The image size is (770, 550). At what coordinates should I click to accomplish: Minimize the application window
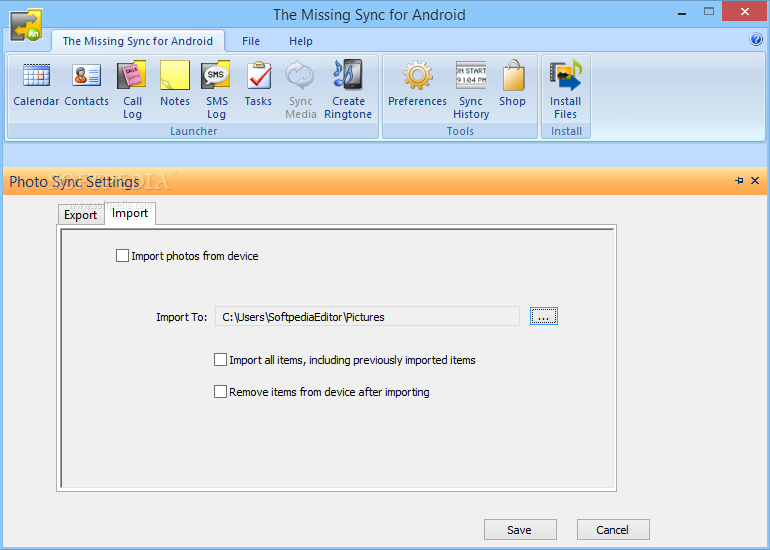point(682,13)
